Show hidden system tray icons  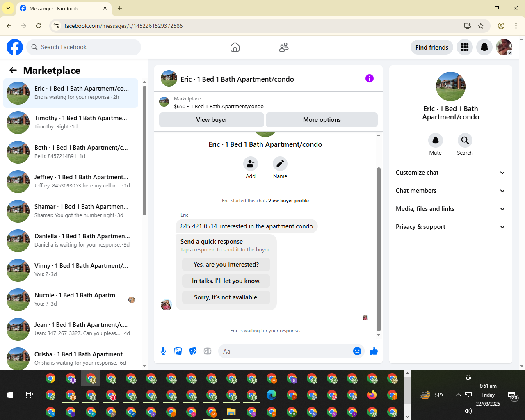[459, 395]
